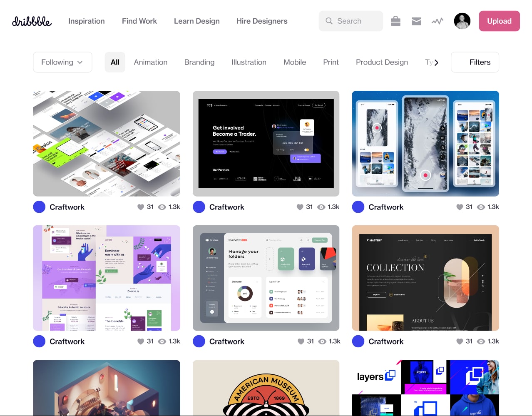532x416 pixels.
Task: Like the purple health insurance shot
Action: point(141,341)
